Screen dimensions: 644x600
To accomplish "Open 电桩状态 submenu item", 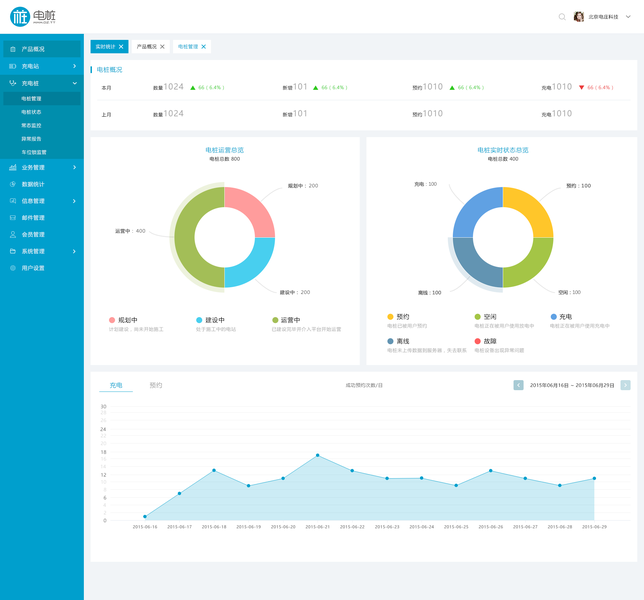I will (31, 112).
